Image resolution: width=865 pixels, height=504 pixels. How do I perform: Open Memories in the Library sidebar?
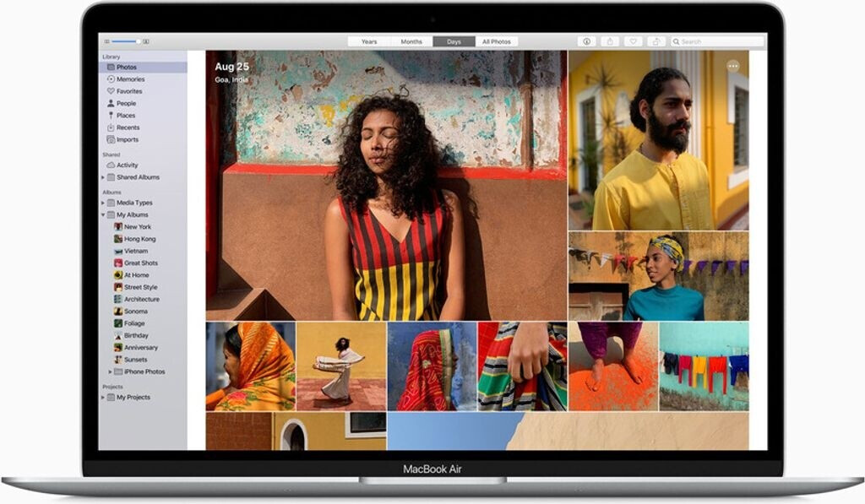pos(129,79)
